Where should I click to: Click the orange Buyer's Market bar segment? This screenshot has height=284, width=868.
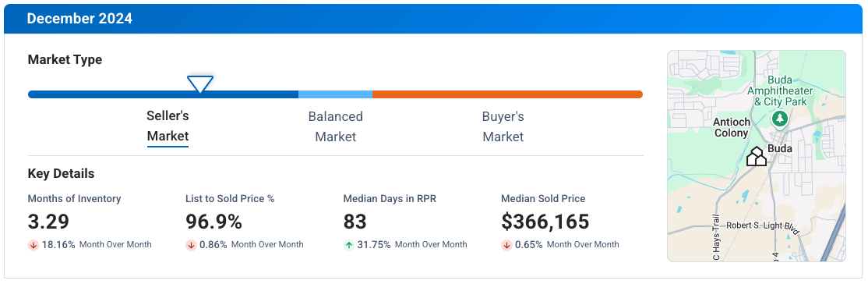[x=507, y=94]
